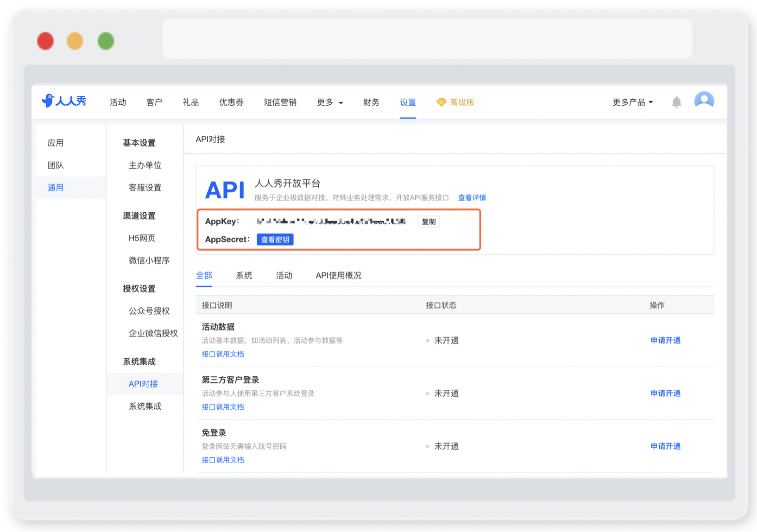Switch to the 系统 tab

coord(244,275)
